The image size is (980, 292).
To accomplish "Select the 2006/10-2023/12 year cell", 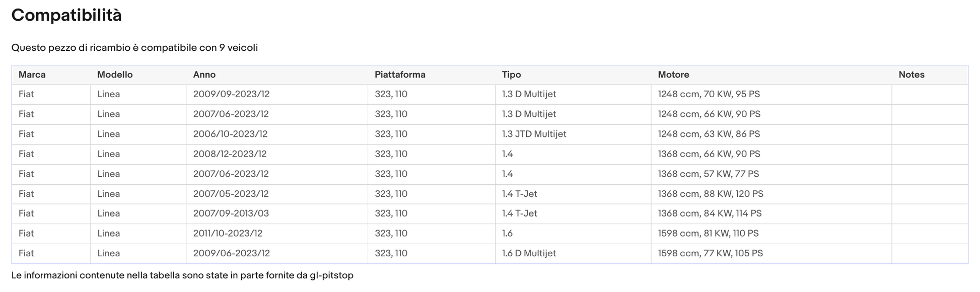I will (277, 134).
